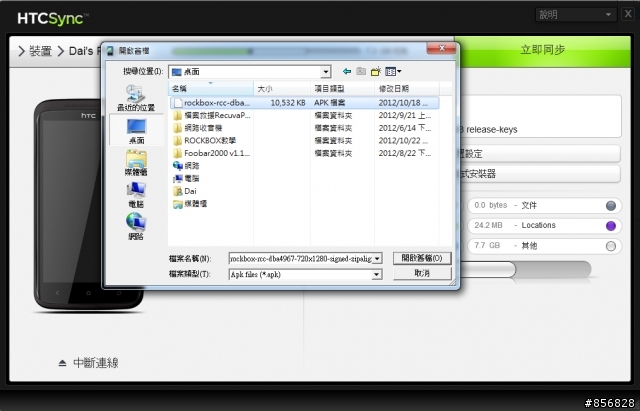The height and width of the screenshot is (411, 640).
Task: Open Dai user folder in file list
Action: [x=184, y=191]
